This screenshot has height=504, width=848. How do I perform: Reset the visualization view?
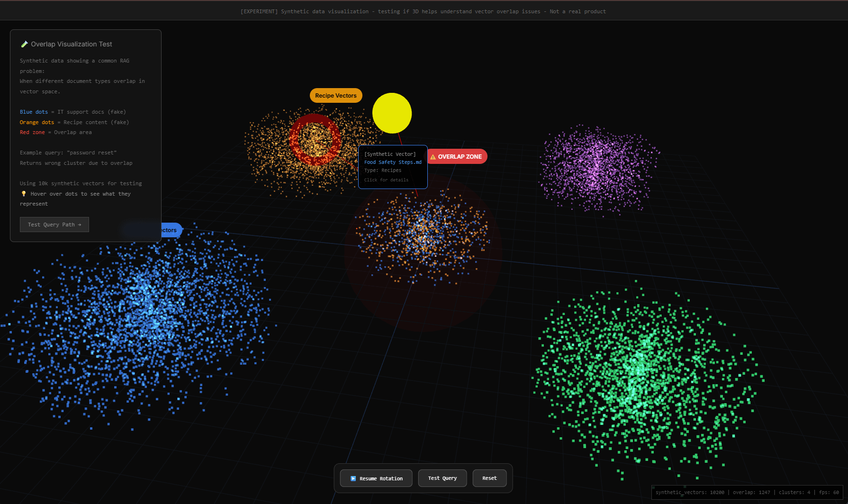tap(489, 478)
